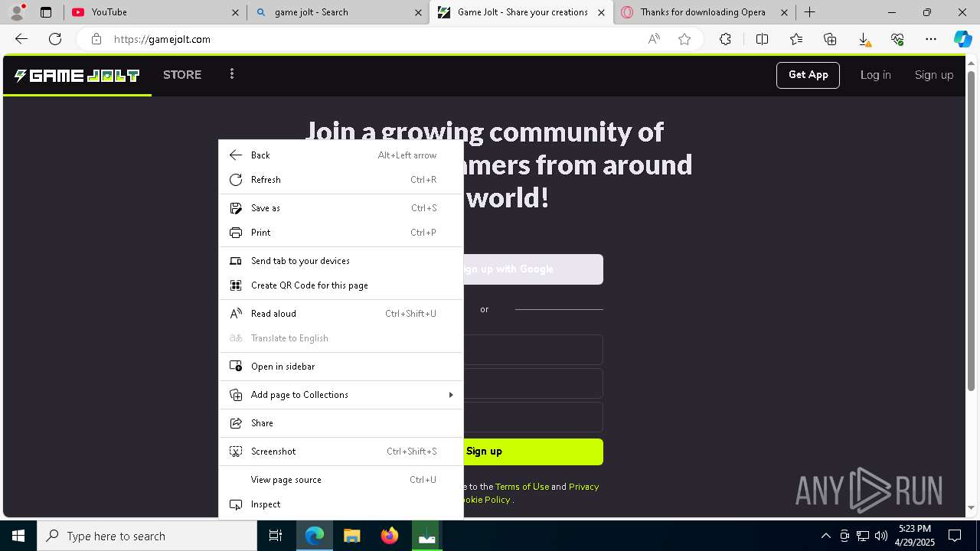
Task: Open a new tab with plus button
Action: coord(809,12)
